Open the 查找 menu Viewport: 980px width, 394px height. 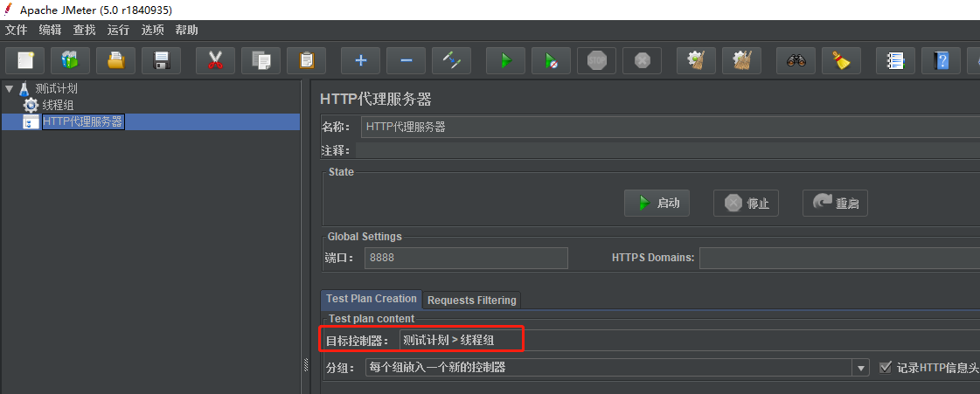point(85,30)
